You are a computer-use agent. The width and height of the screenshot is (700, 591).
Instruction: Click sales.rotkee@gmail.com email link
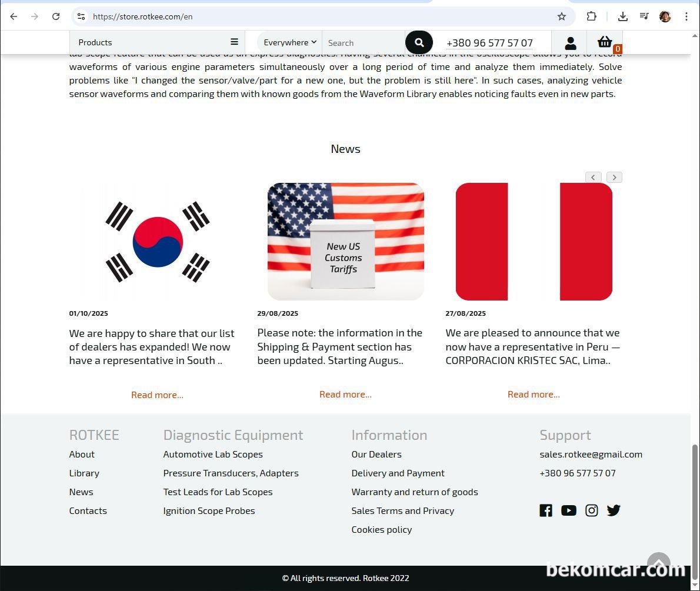[591, 454]
